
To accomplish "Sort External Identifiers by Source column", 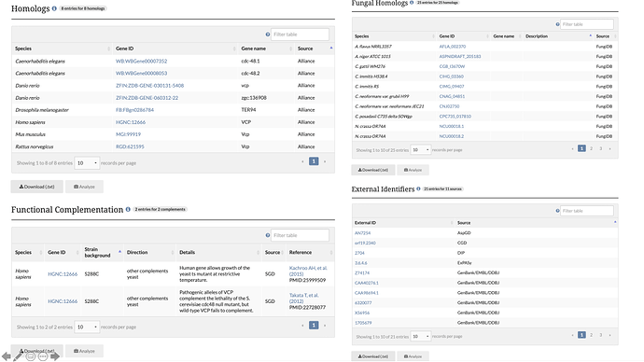I will tap(536, 222).
